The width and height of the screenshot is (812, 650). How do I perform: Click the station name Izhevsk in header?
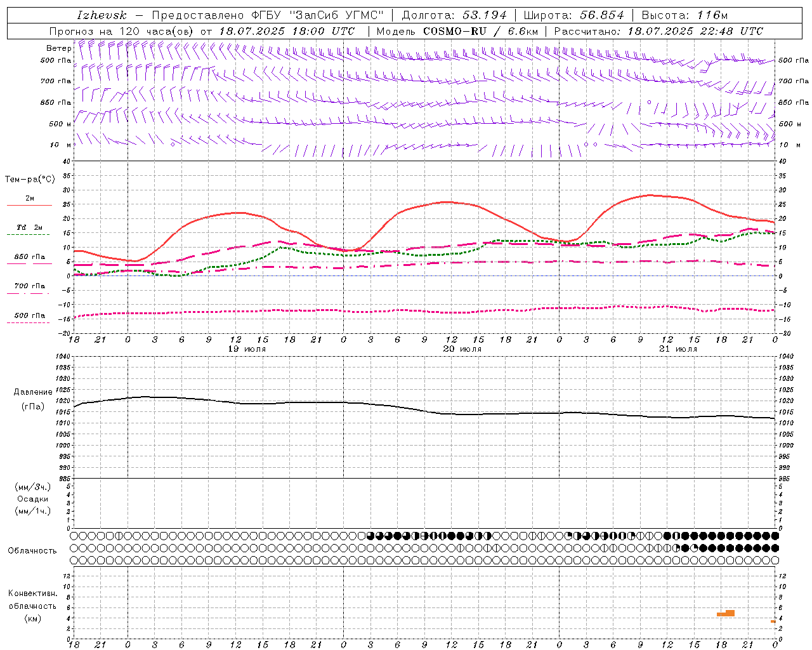point(102,15)
